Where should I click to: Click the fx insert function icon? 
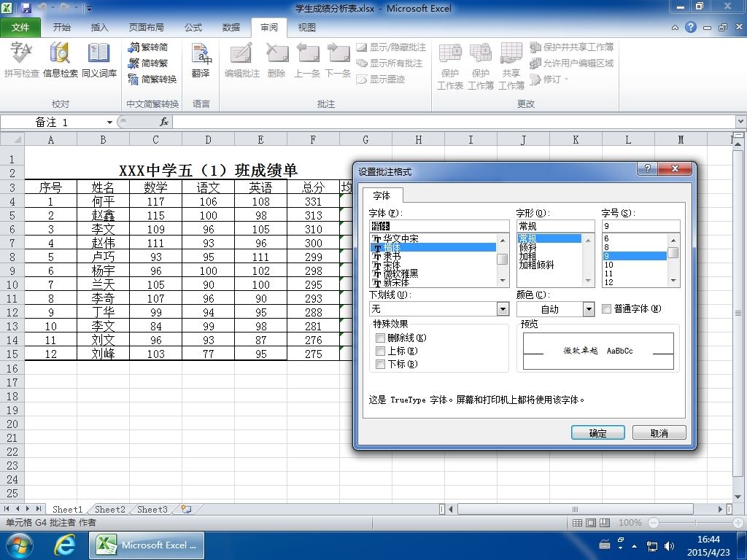click(x=164, y=122)
